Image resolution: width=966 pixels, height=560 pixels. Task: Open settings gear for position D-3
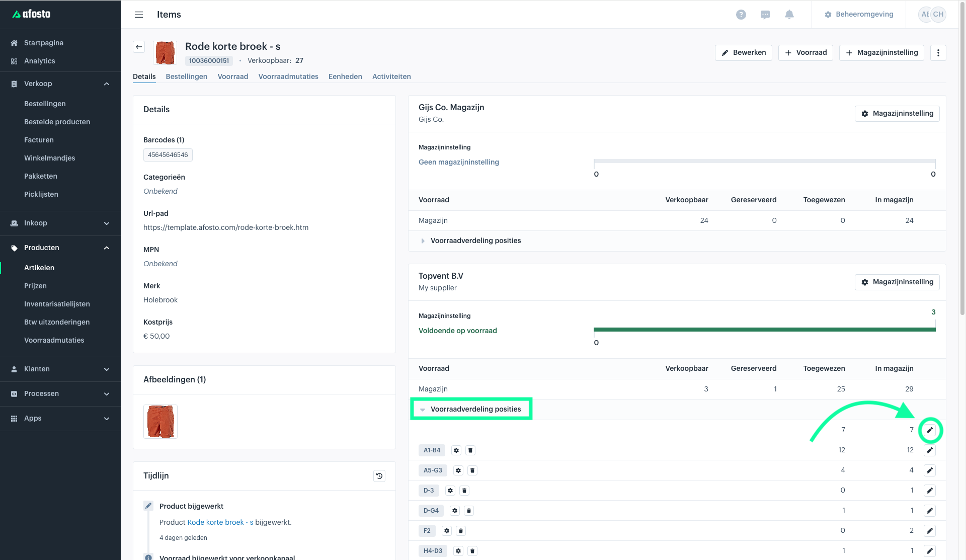(x=450, y=491)
